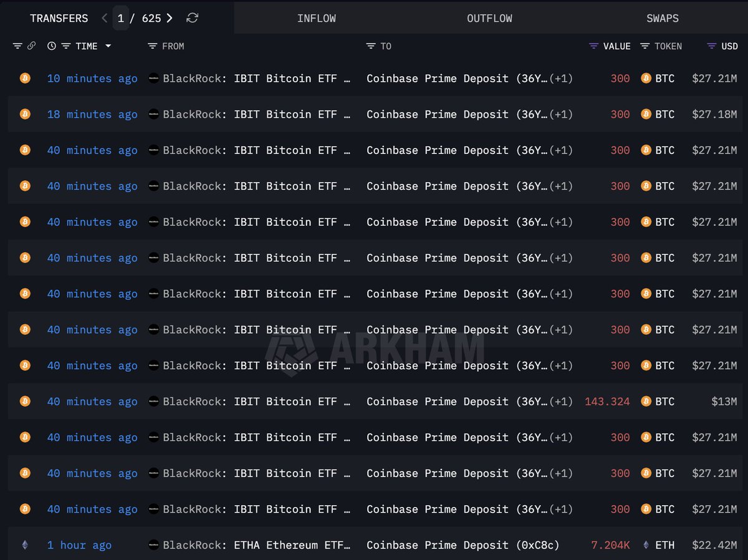
Task: Switch to the SWAPS tab
Action: [662, 18]
